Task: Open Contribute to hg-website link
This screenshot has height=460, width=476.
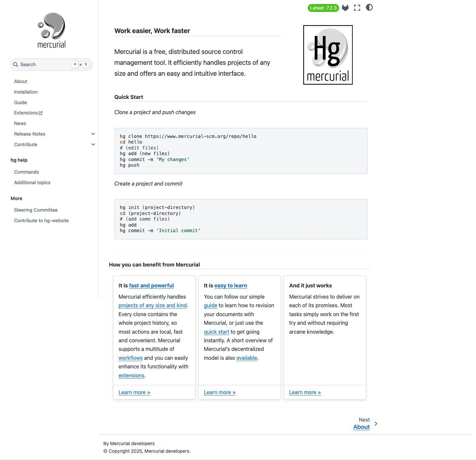Action: tap(41, 221)
